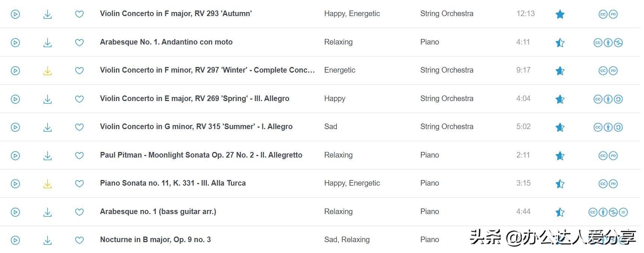Favorite the 'Winter' Violin Concerto with heart

pos(79,71)
